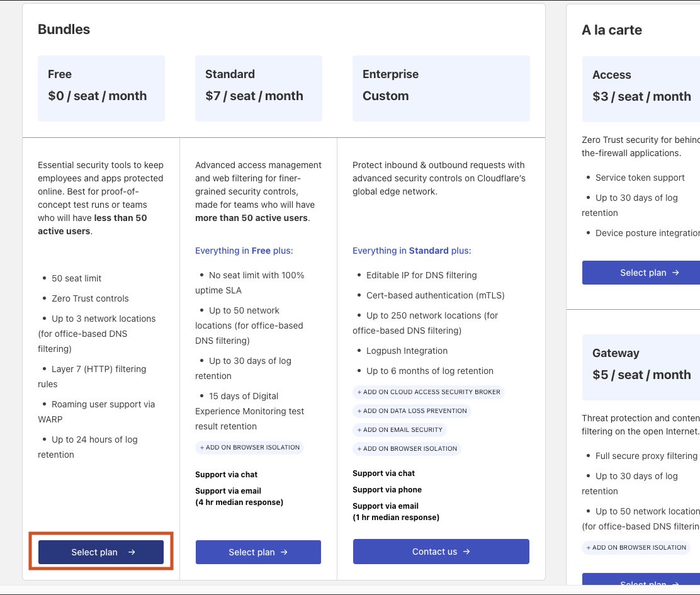Click plus icon on Enterprise's Browser Isolation add-on
The height and width of the screenshot is (595, 700).
359,449
